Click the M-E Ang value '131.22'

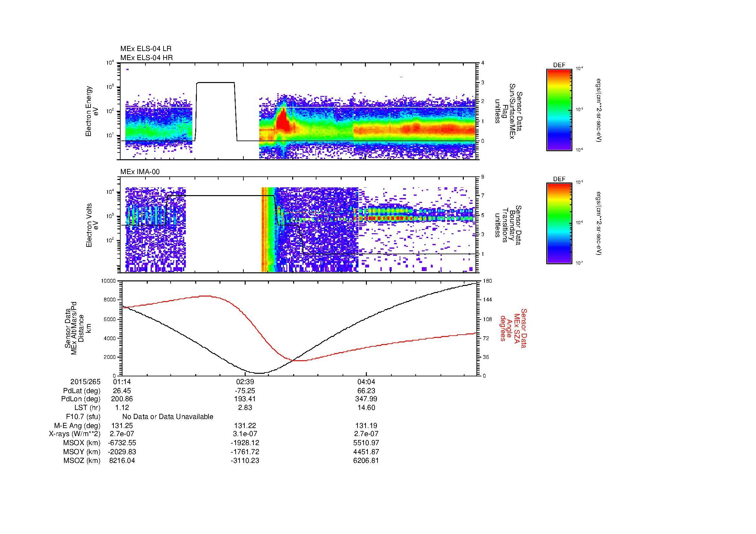click(245, 426)
